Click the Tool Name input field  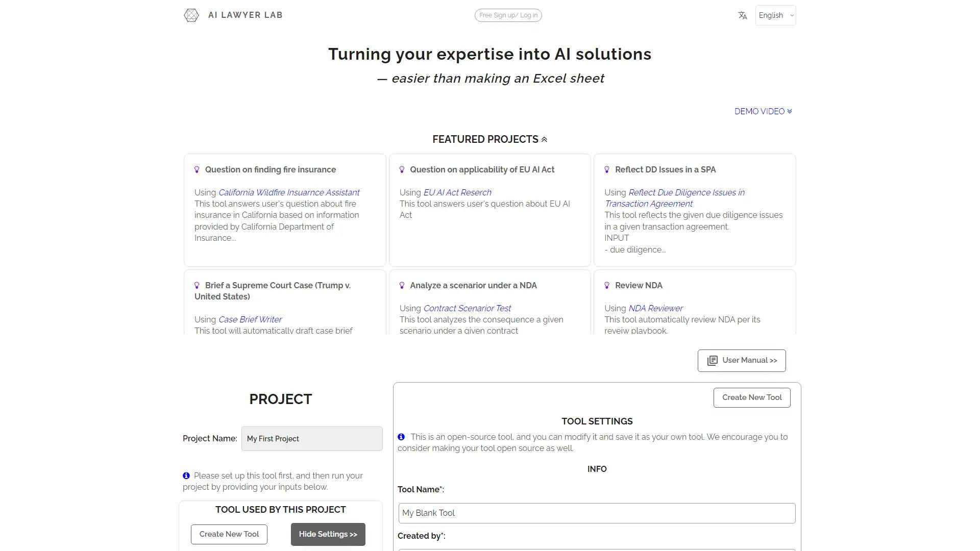(596, 513)
